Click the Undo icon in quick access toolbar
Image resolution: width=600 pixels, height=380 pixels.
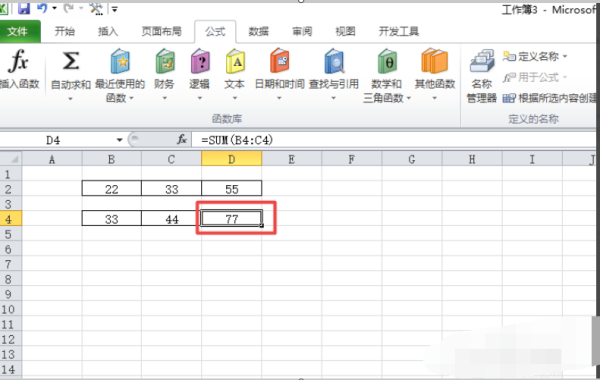pyautogui.click(x=42, y=8)
